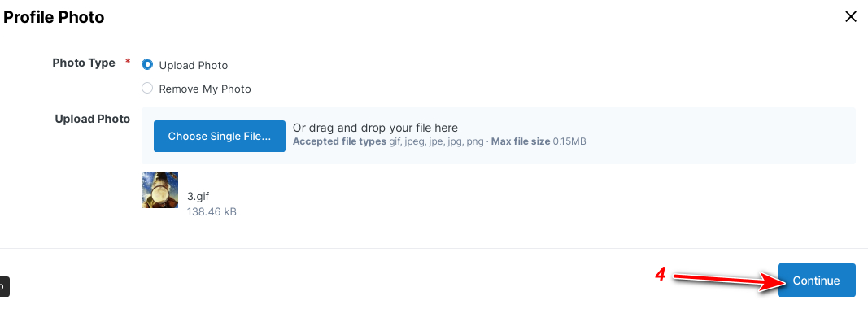Image resolution: width=868 pixels, height=309 pixels.
Task: Click the 'Upload Photo' radio label text
Action: (193, 65)
